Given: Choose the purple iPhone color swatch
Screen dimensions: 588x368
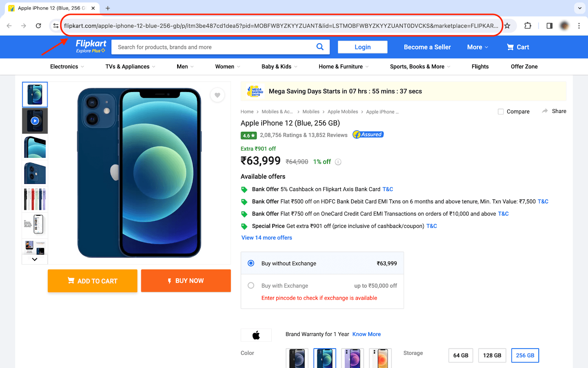Looking at the screenshot, I should (x=352, y=358).
